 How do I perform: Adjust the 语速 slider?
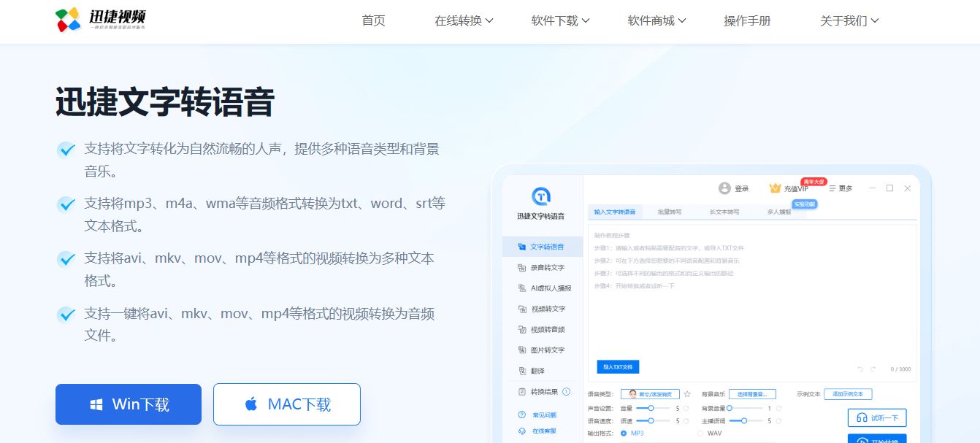tap(651, 420)
